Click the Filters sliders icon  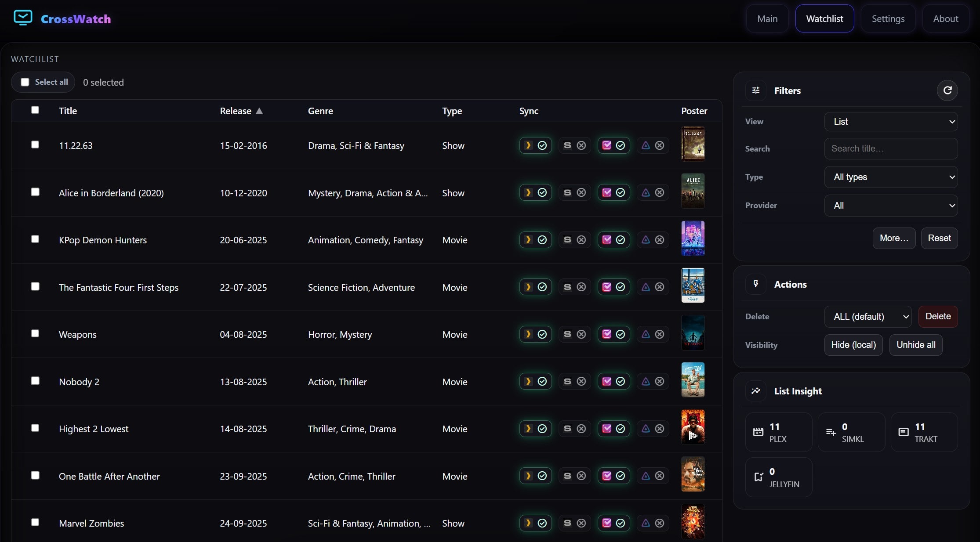(756, 90)
